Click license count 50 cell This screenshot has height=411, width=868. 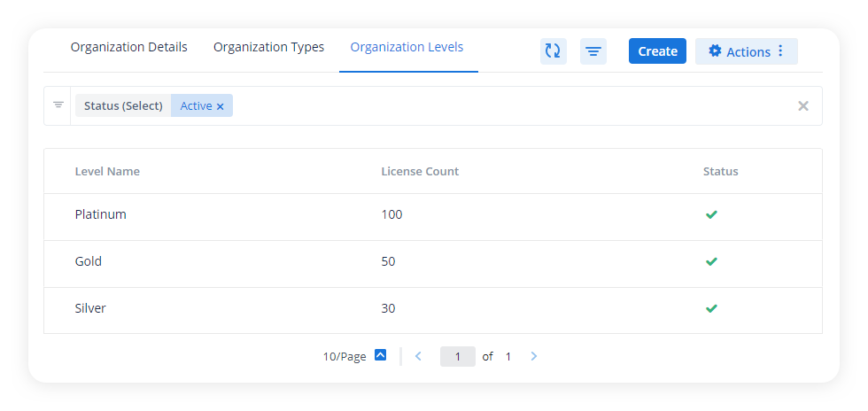(388, 261)
